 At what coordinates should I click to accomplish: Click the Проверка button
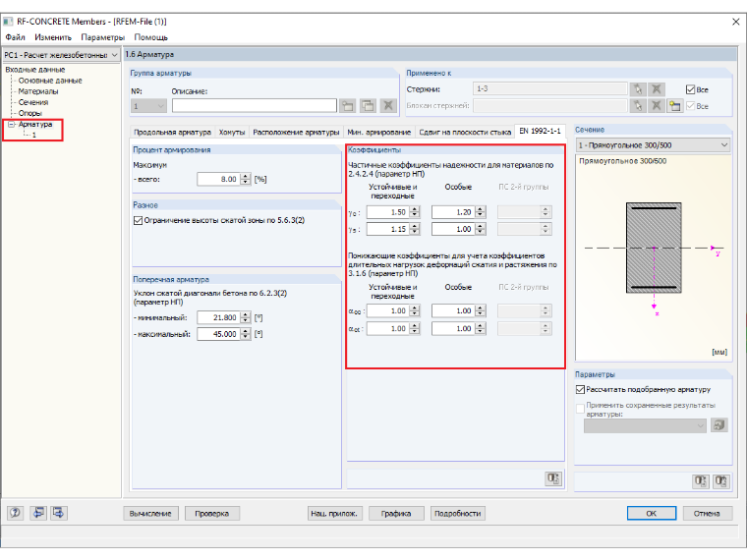click(x=212, y=513)
